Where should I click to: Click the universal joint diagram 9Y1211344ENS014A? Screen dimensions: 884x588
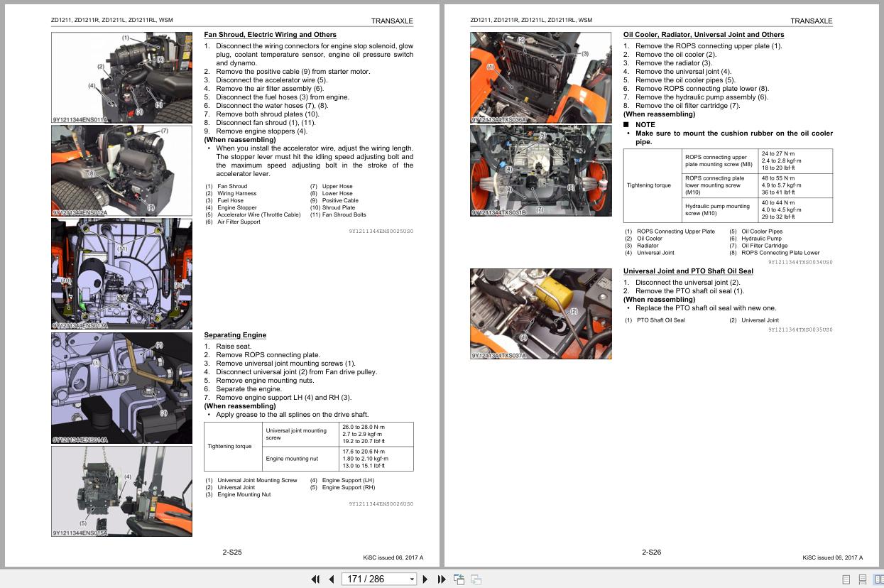point(121,388)
